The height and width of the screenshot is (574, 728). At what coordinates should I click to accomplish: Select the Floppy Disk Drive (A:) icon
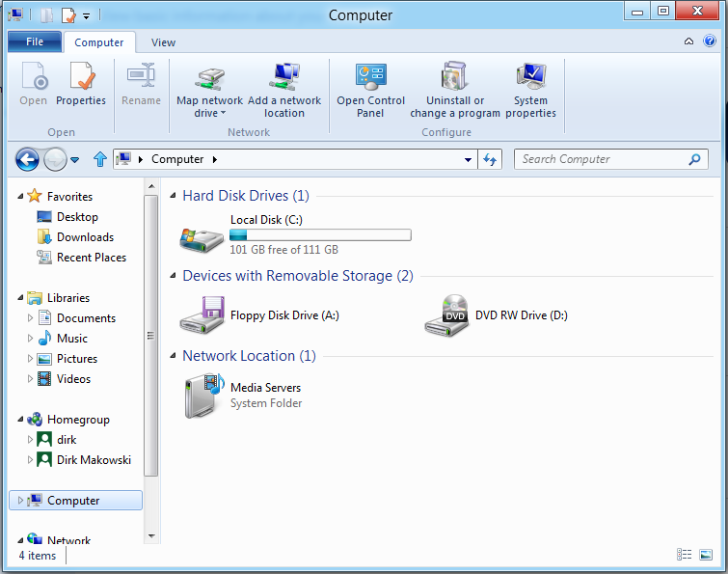[x=202, y=314]
